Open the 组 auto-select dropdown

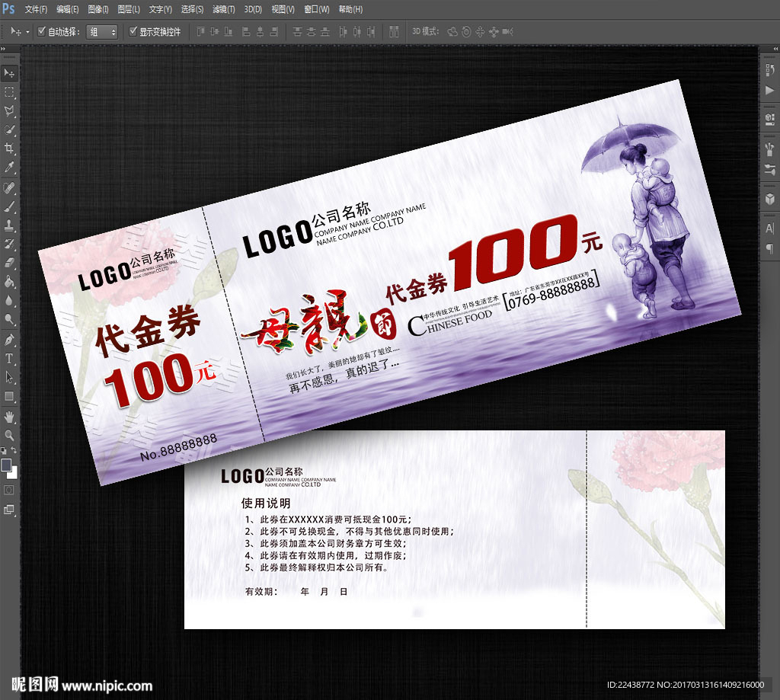point(102,32)
